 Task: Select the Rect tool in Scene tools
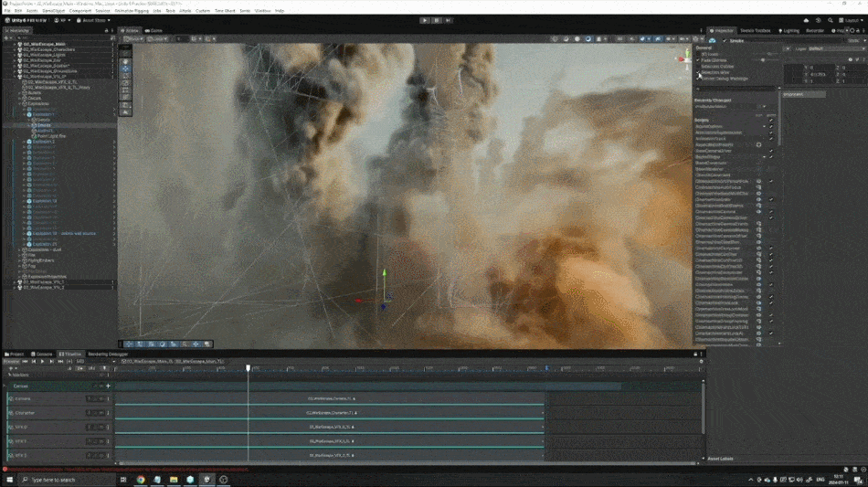[126, 90]
